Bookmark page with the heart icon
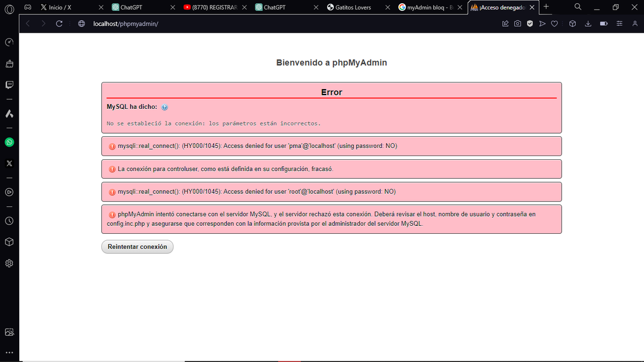 [554, 24]
